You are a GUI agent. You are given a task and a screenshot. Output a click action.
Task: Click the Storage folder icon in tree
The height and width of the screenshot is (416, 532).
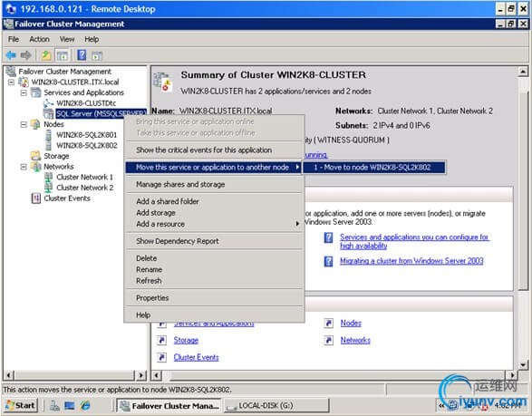coord(35,156)
